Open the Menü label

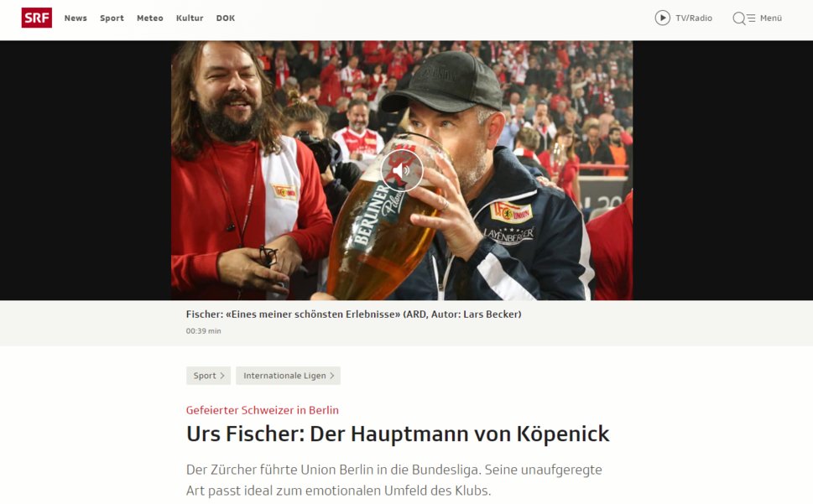click(x=771, y=18)
